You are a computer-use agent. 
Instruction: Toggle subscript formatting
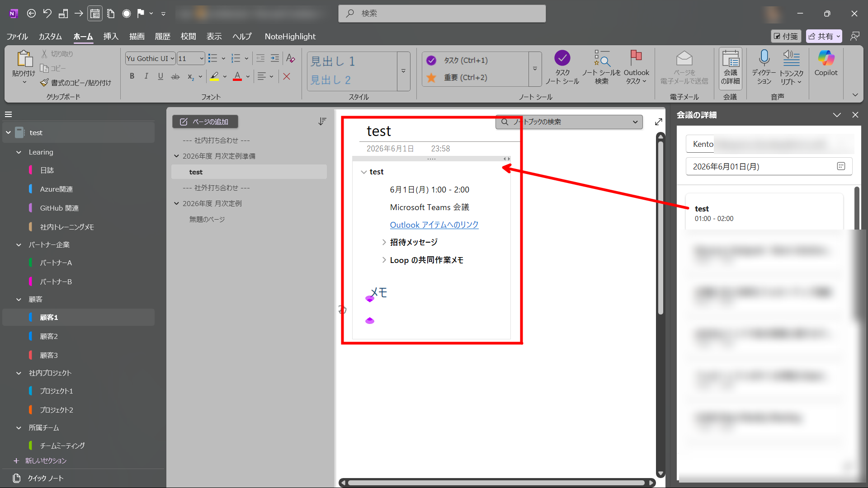coord(190,76)
